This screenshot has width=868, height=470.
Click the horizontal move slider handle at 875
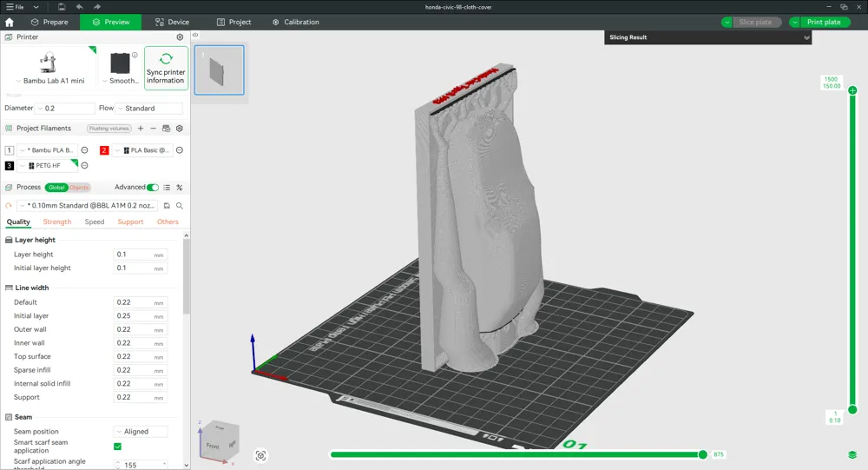pos(702,454)
